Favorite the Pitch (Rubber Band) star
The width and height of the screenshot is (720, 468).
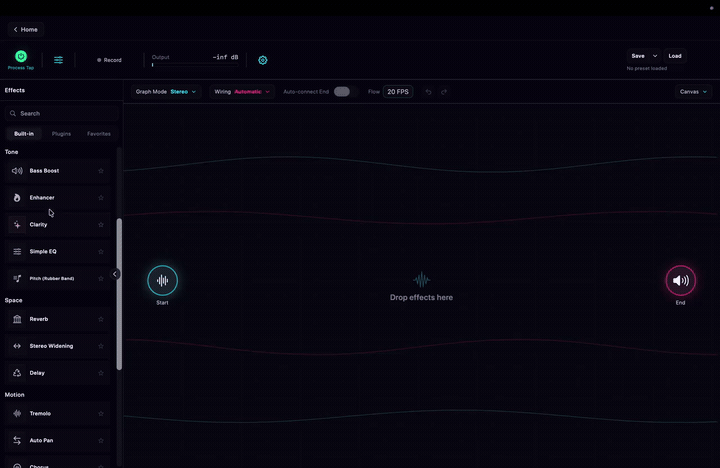click(101, 278)
